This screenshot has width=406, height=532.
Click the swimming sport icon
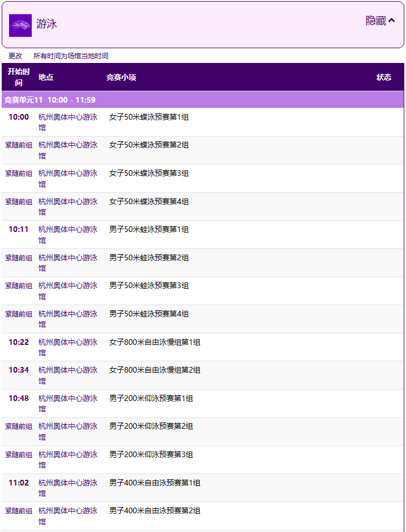click(x=20, y=26)
